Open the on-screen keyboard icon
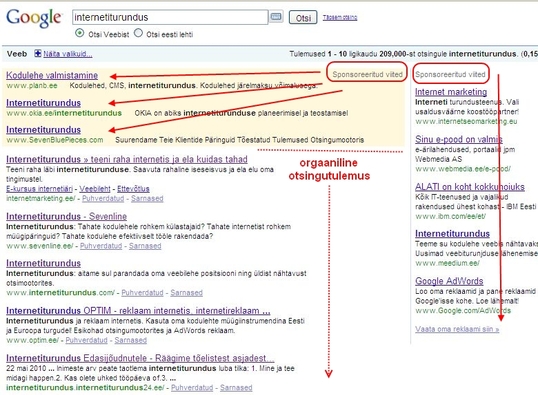Image resolution: width=538 pixels, height=395 pixels. 276,16
